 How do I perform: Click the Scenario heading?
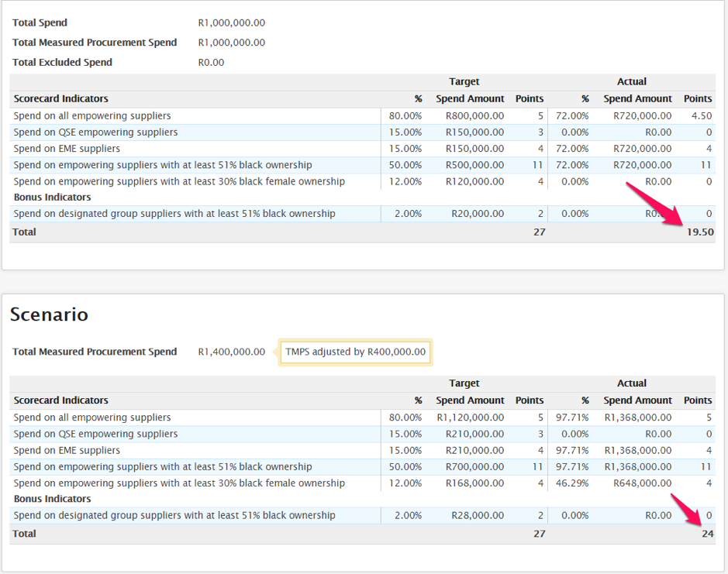point(49,314)
